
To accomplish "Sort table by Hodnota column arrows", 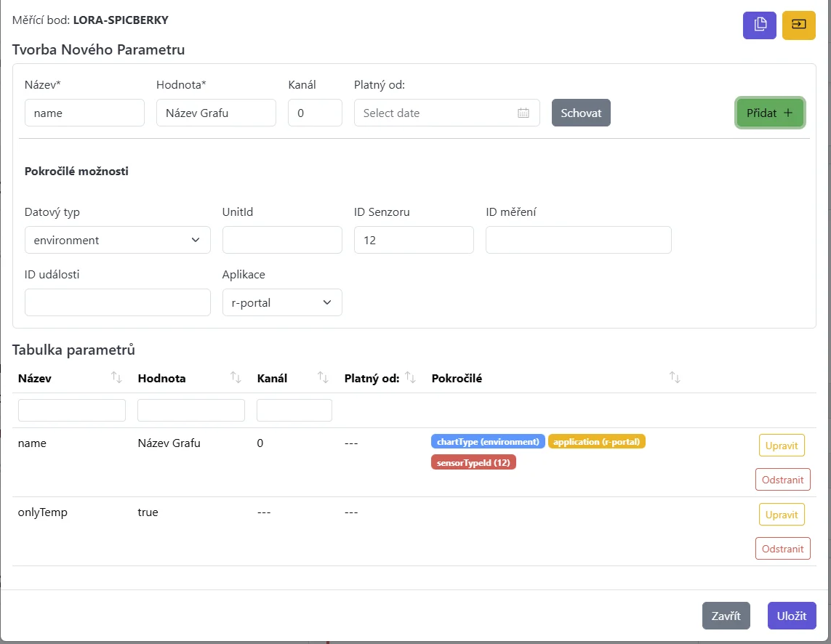I will 236,377.
